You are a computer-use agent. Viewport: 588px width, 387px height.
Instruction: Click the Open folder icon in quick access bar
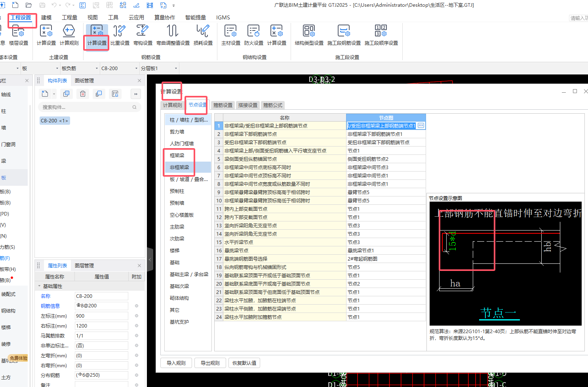[x=29, y=5]
